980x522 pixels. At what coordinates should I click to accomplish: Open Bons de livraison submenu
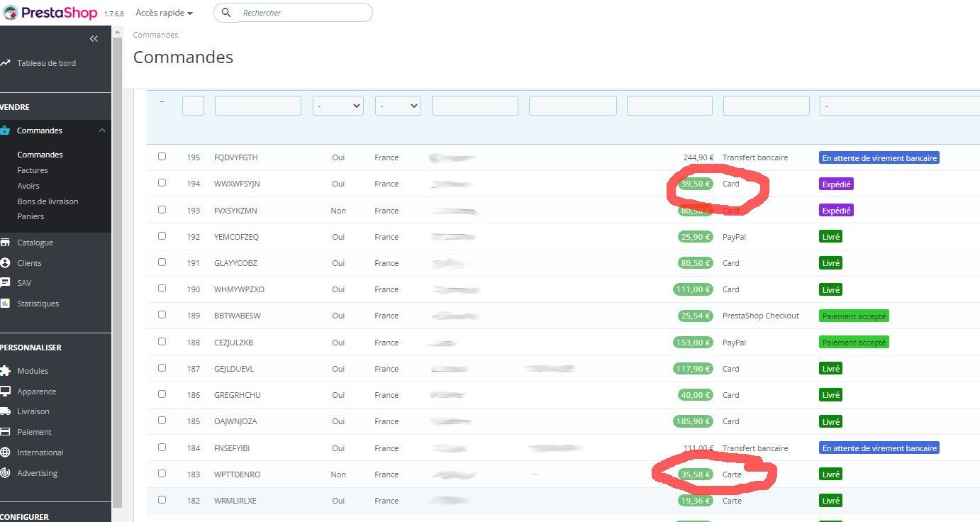48,201
